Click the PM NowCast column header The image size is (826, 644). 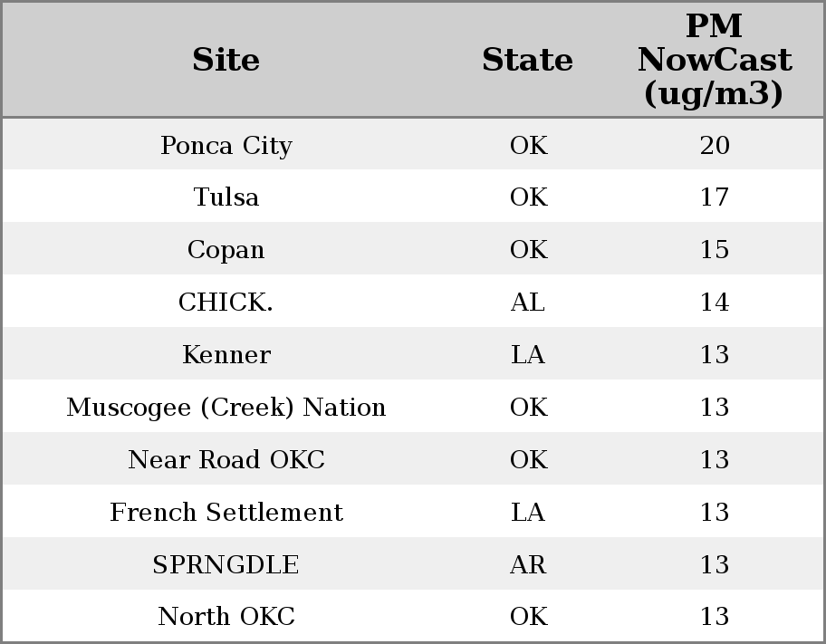(x=714, y=60)
